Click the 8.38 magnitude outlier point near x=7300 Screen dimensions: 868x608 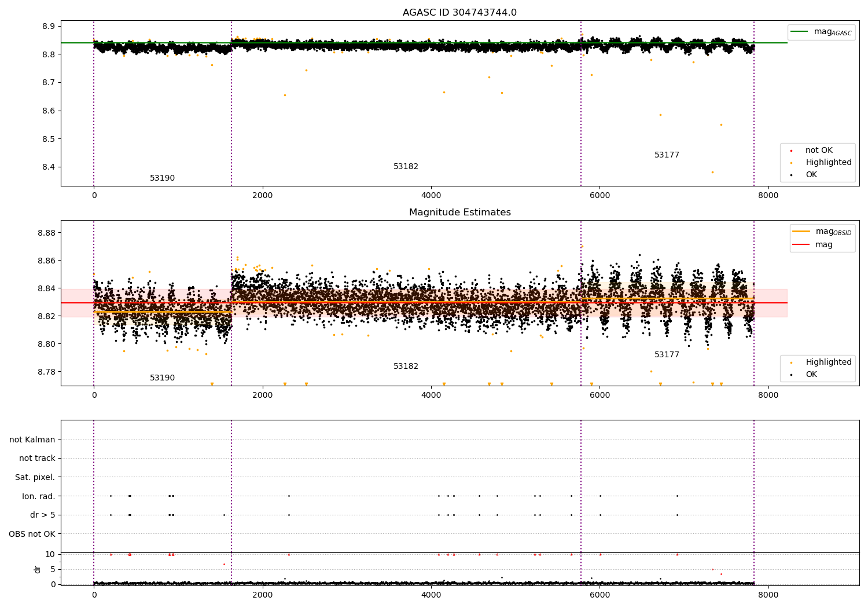[712, 172]
